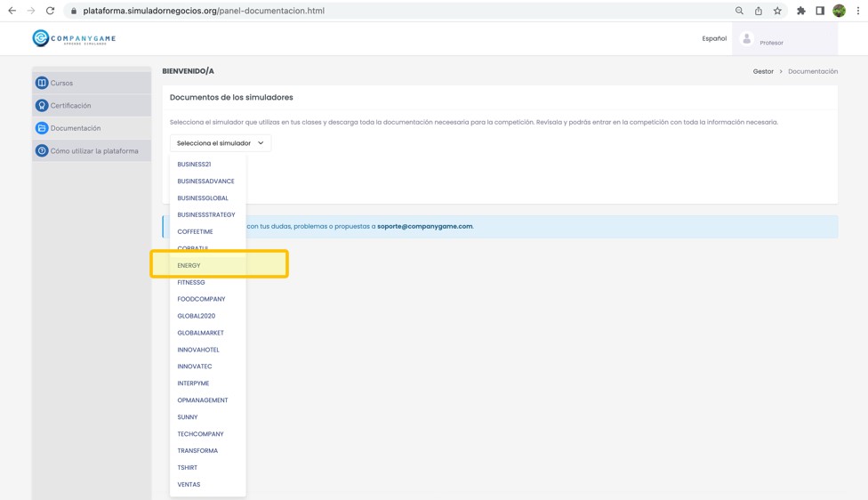Reload the page with refresh icon
Screen dimensions: 868x500
coord(51,11)
